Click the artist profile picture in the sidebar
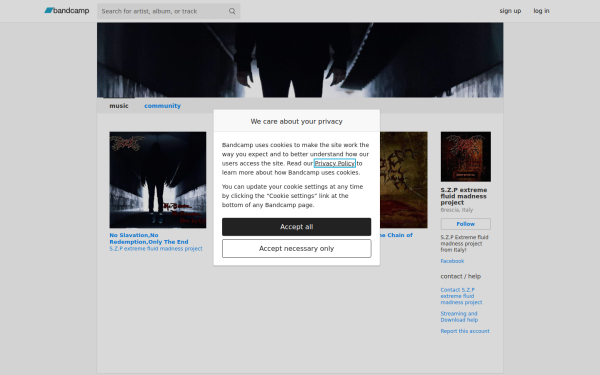 [466, 157]
